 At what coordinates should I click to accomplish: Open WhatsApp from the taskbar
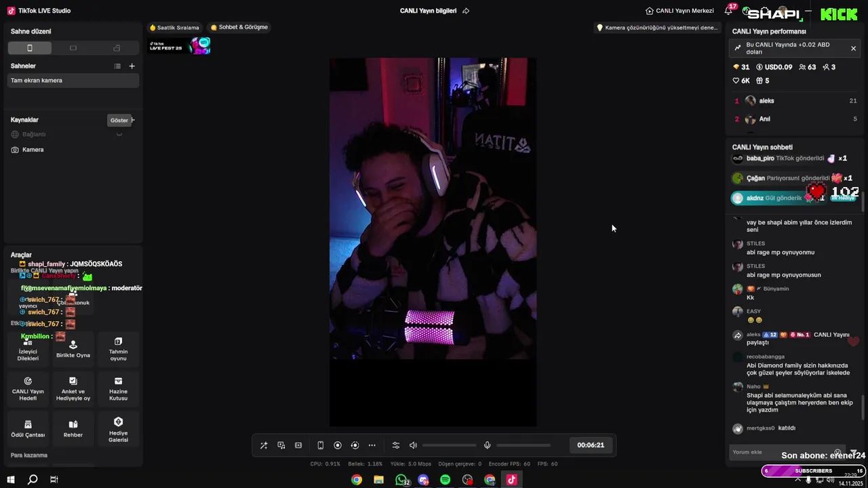coord(401,480)
